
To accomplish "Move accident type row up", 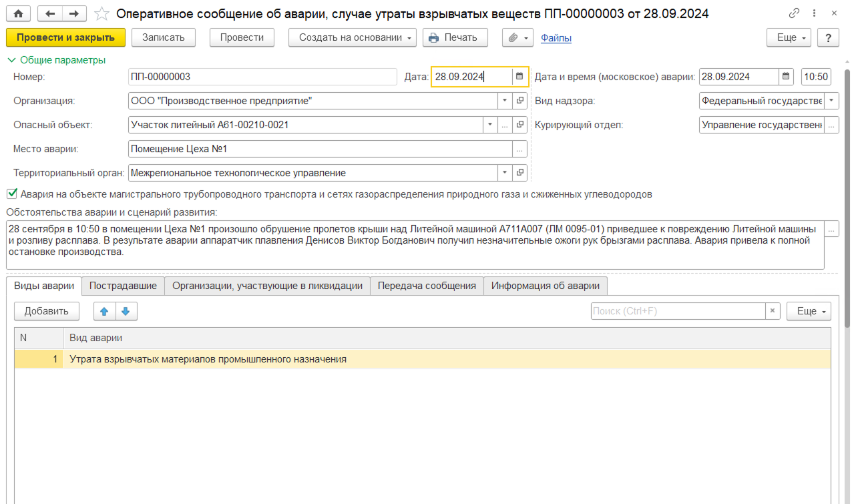I will 103,311.
